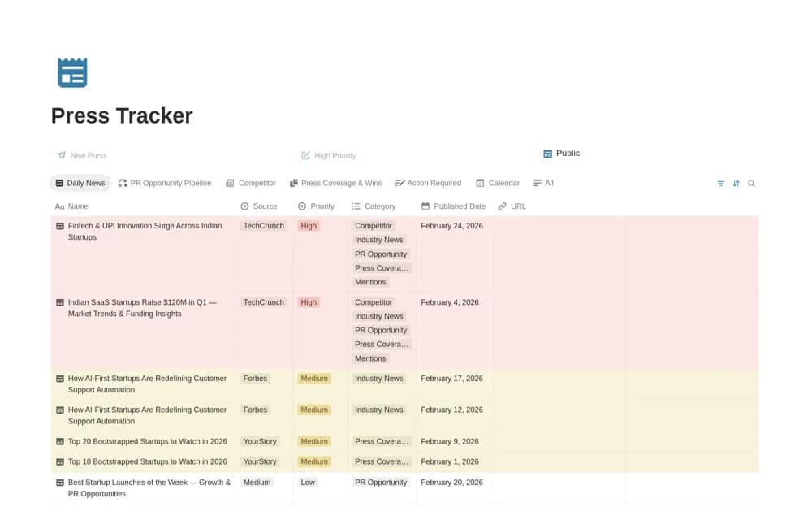Image resolution: width=812 pixels, height=507 pixels.
Task: Click the High Priority button
Action: (x=329, y=155)
